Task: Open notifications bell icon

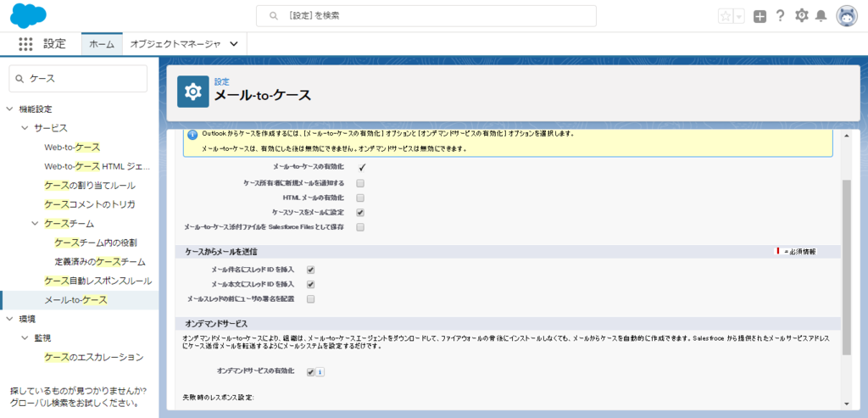Action: [x=821, y=16]
